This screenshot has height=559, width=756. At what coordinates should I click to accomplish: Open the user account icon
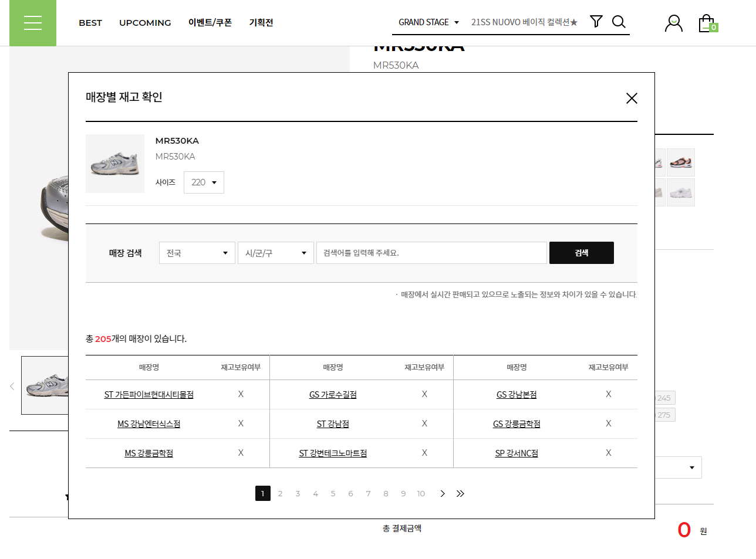[x=674, y=23]
